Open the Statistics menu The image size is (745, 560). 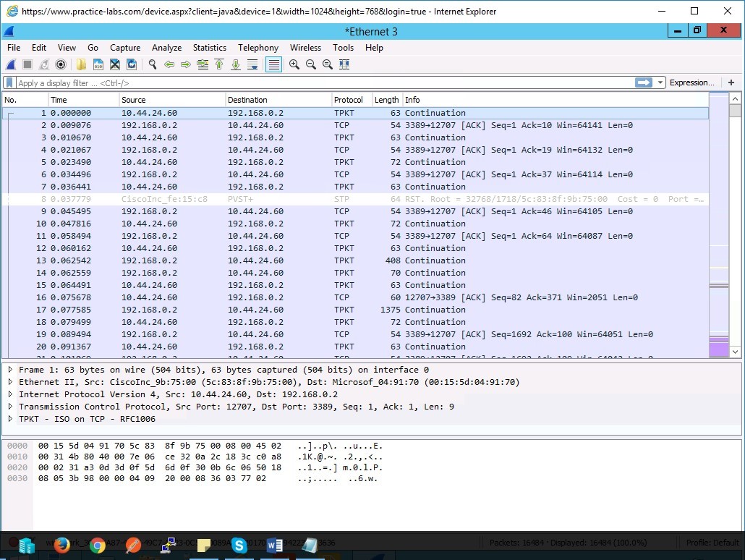(x=210, y=48)
